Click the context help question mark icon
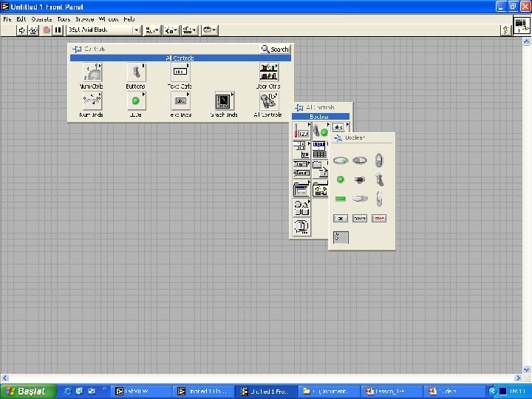 tap(505, 30)
